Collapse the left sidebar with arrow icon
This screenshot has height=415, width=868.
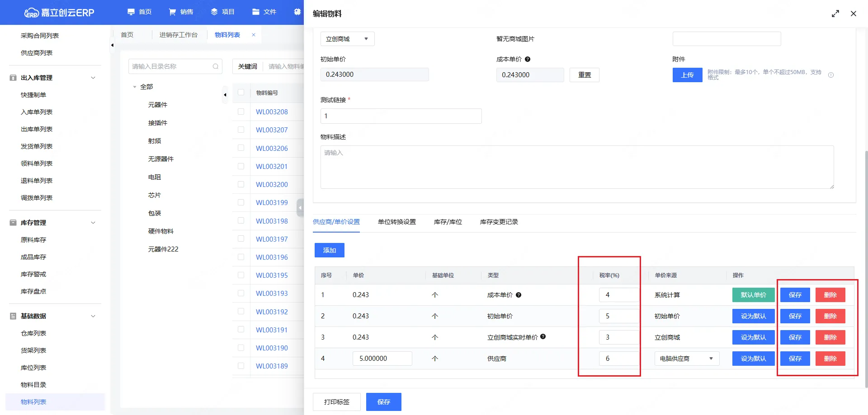(112, 45)
